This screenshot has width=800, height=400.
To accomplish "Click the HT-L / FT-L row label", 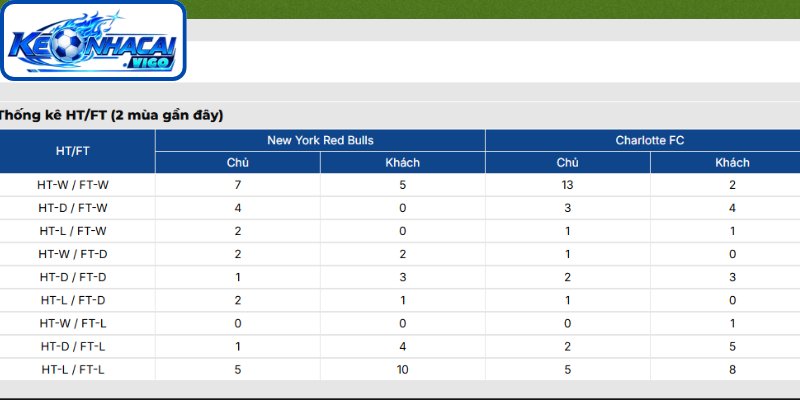I will pos(73,369).
